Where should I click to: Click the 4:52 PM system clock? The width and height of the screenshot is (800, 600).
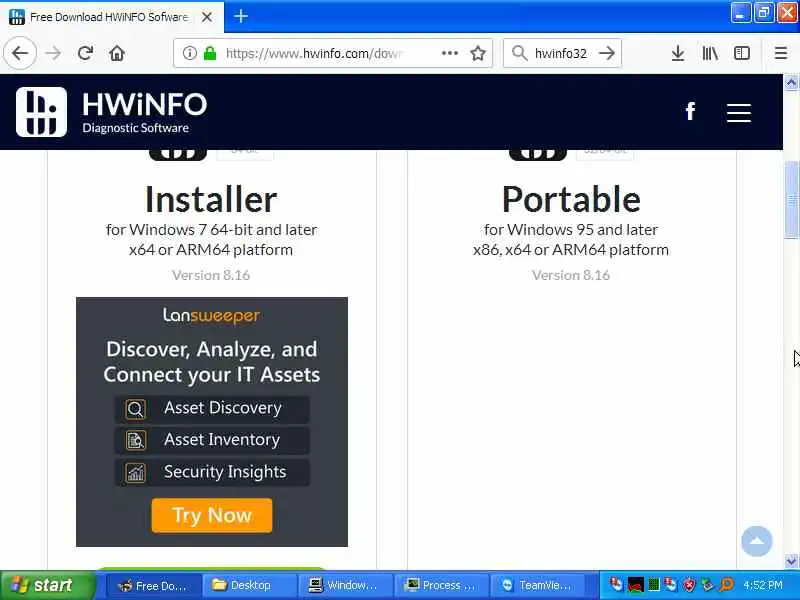click(x=763, y=585)
